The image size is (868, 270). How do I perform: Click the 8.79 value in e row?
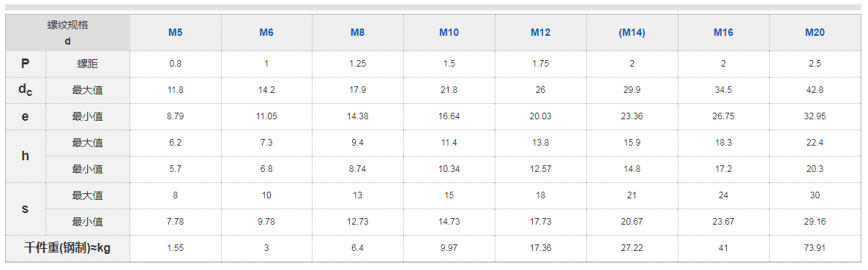pyautogui.click(x=176, y=116)
